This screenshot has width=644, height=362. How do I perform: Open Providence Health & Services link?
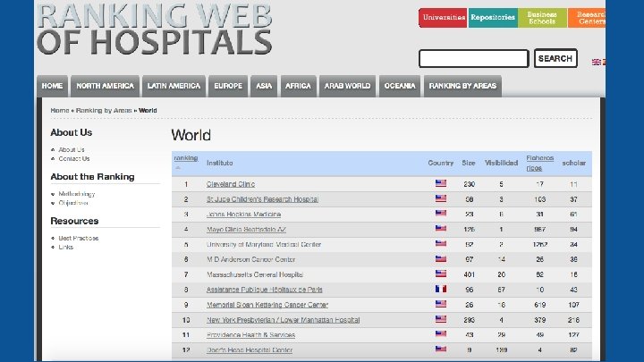(250, 335)
